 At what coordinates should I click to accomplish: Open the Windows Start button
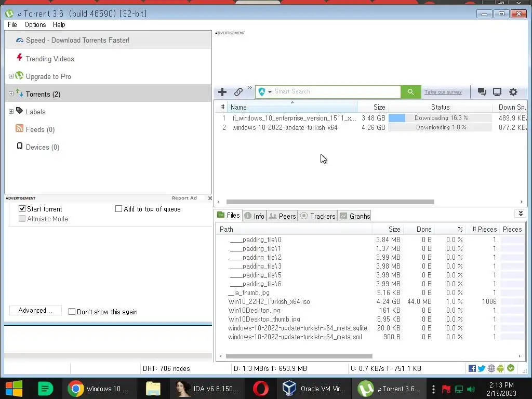[x=14, y=389]
